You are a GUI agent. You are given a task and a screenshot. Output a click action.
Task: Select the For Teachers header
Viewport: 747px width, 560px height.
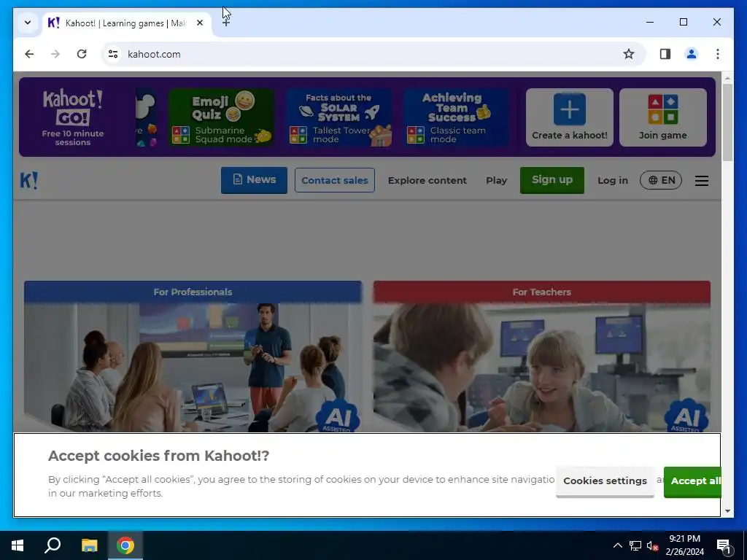(x=542, y=292)
